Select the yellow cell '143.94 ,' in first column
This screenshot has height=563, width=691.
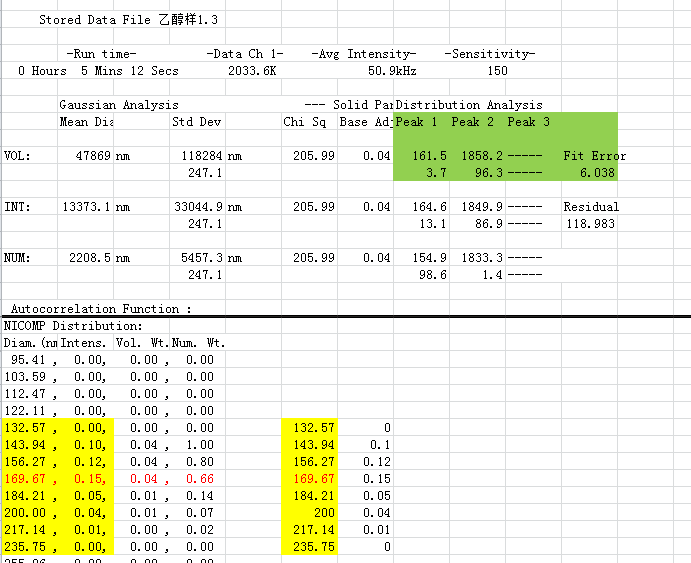tap(30, 445)
